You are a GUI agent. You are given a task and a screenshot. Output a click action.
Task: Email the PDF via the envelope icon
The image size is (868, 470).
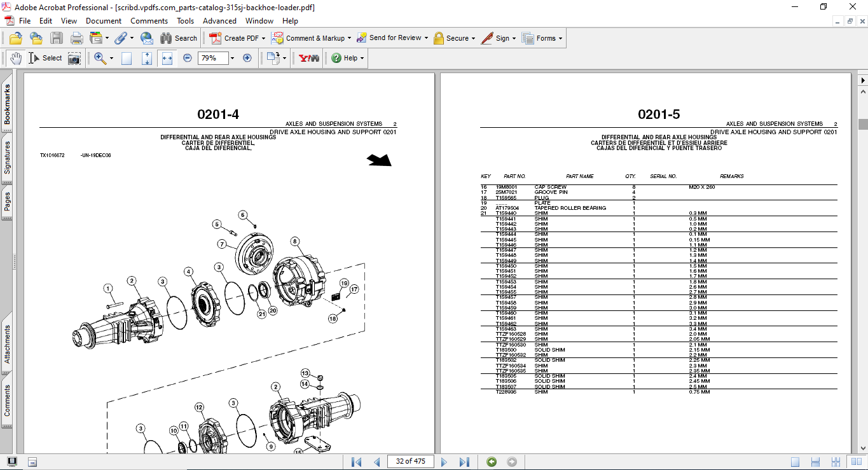[x=147, y=38]
